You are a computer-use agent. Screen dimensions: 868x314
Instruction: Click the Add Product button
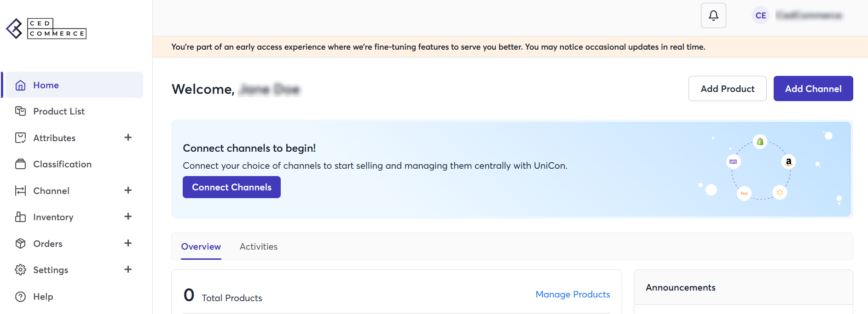(x=727, y=89)
